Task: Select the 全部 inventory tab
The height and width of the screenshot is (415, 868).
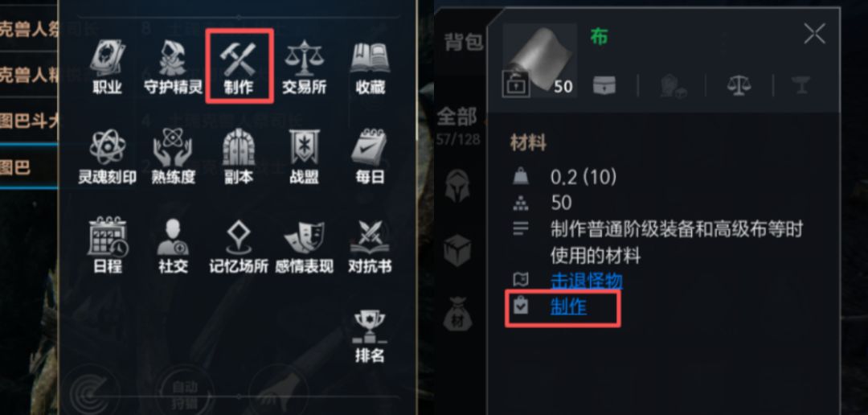Action: (x=457, y=117)
